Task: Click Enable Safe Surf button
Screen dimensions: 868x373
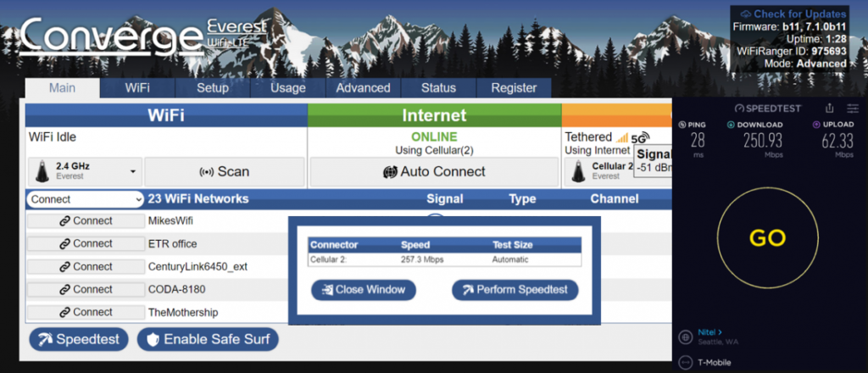Action: pos(208,339)
